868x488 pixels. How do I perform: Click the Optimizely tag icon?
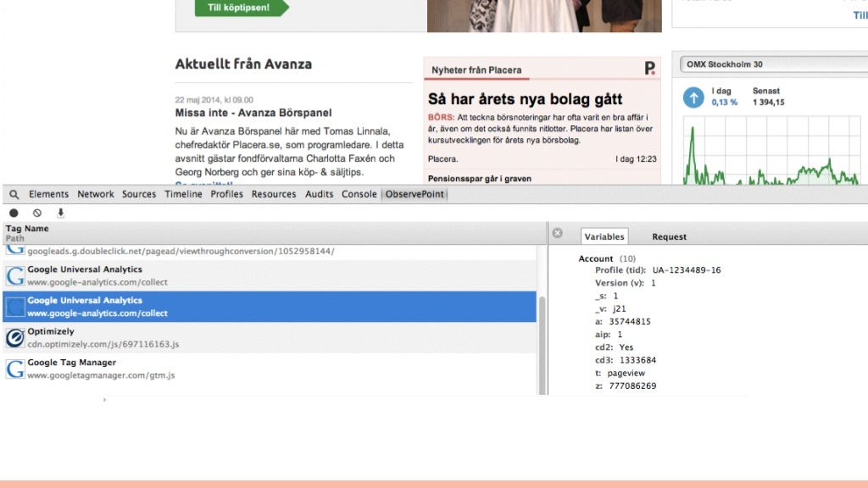click(x=15, y=337)
